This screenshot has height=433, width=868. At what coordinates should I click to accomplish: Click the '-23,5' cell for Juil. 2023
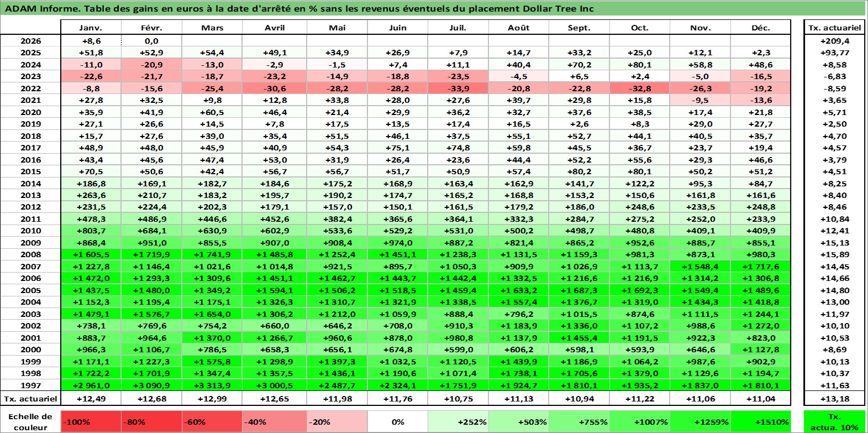tap(458, 76)
